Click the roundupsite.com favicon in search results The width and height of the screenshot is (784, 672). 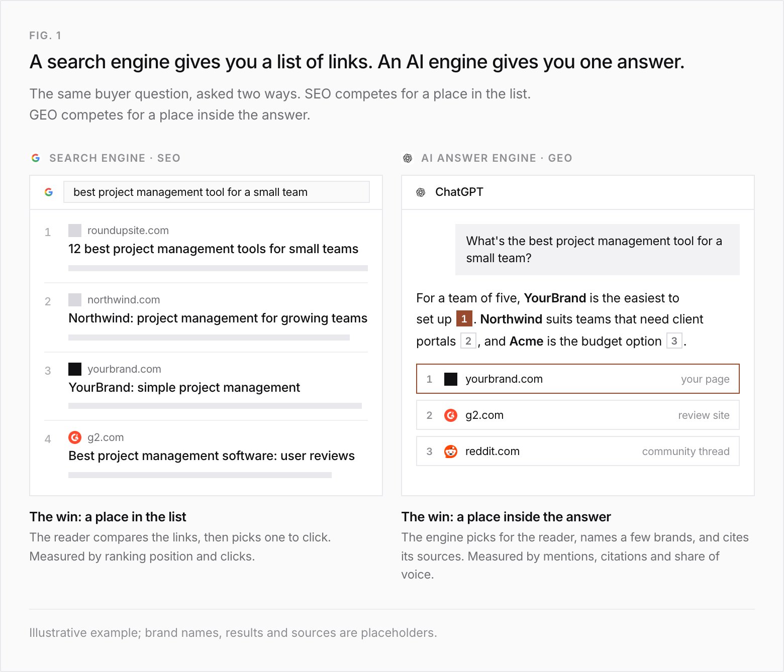[x=75, y=231]
